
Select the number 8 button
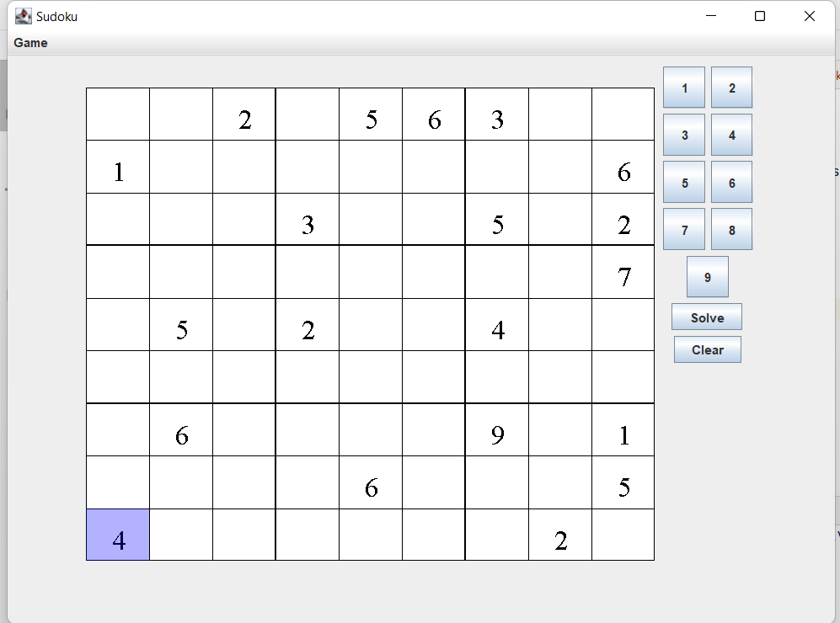[x=731, y=228]
